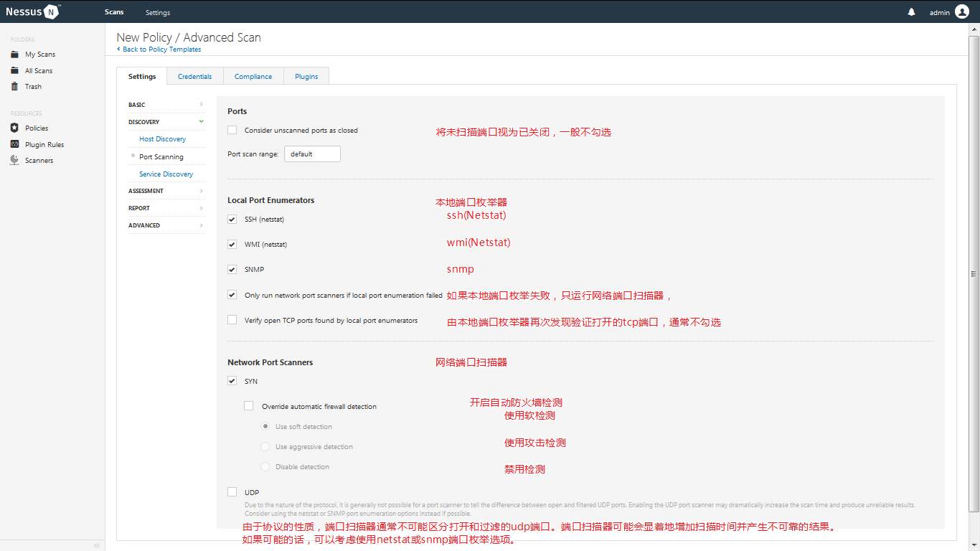Open the notifications bell
The width and height of the screenshot is (980, 551).
pyautogui.click(x=911, y=11)
